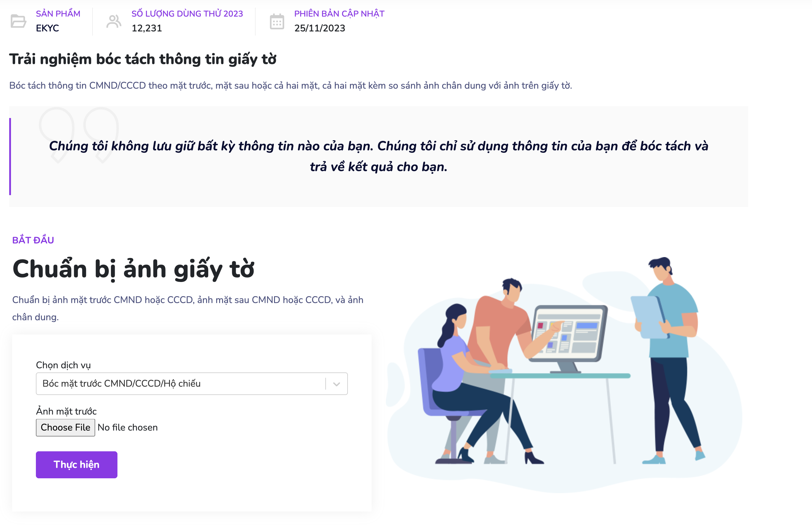Open the 'Bóc mặt trước CMND/CCCD/Hộ chiếu' selector

(192, 384)
